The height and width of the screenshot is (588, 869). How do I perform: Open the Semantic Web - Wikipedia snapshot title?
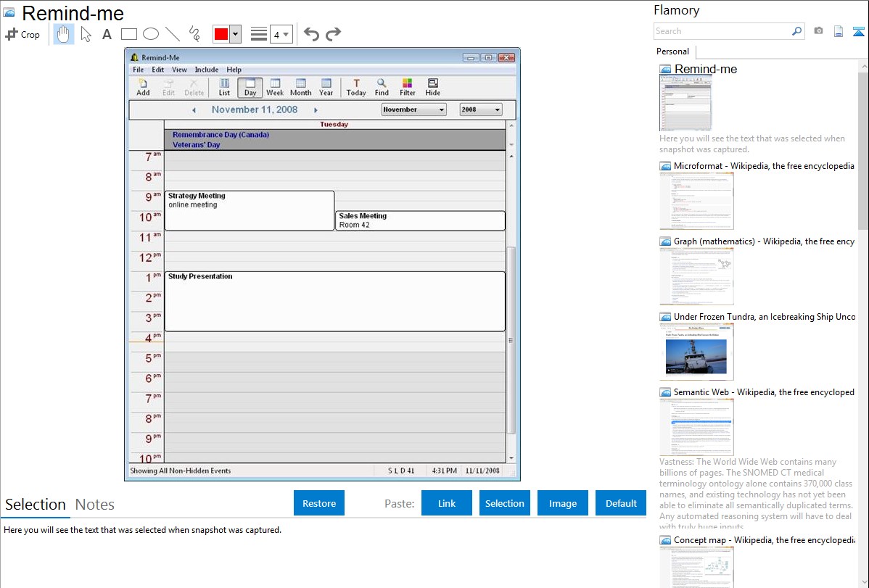pyautogui.click(x=764, y=392)
